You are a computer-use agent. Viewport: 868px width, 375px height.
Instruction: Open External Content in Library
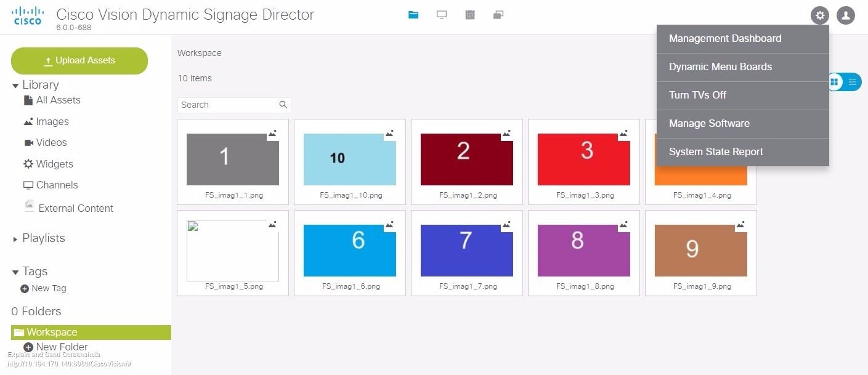[x=76, y=209]
